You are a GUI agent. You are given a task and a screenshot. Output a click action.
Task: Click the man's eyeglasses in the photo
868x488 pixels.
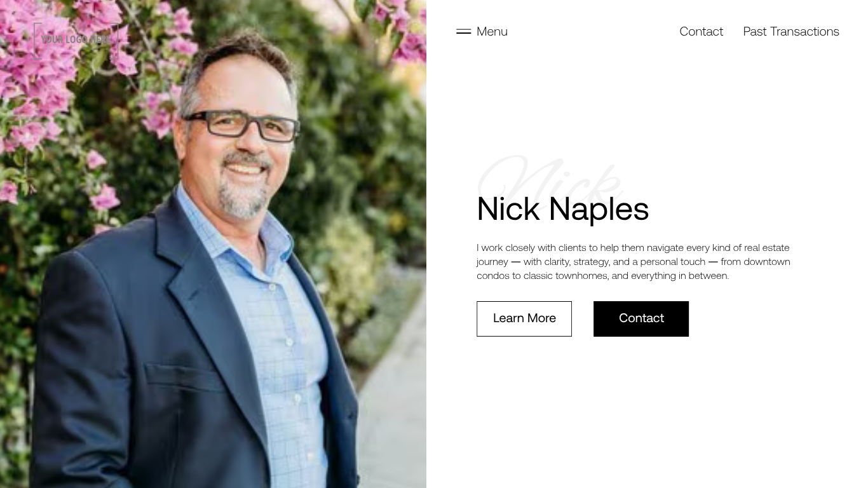pyautogui.click(x=241, y=124)
